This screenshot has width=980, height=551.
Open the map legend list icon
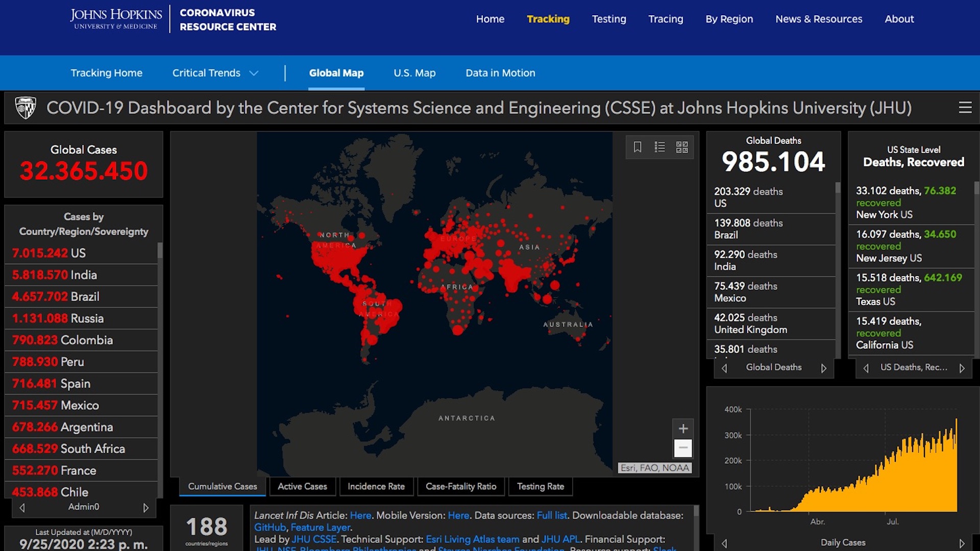(659, 147)
